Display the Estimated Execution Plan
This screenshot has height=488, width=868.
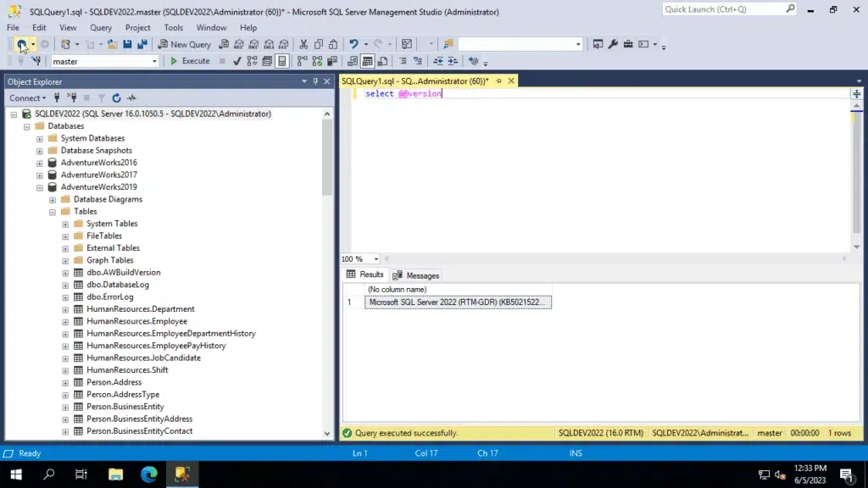point(252,61)
